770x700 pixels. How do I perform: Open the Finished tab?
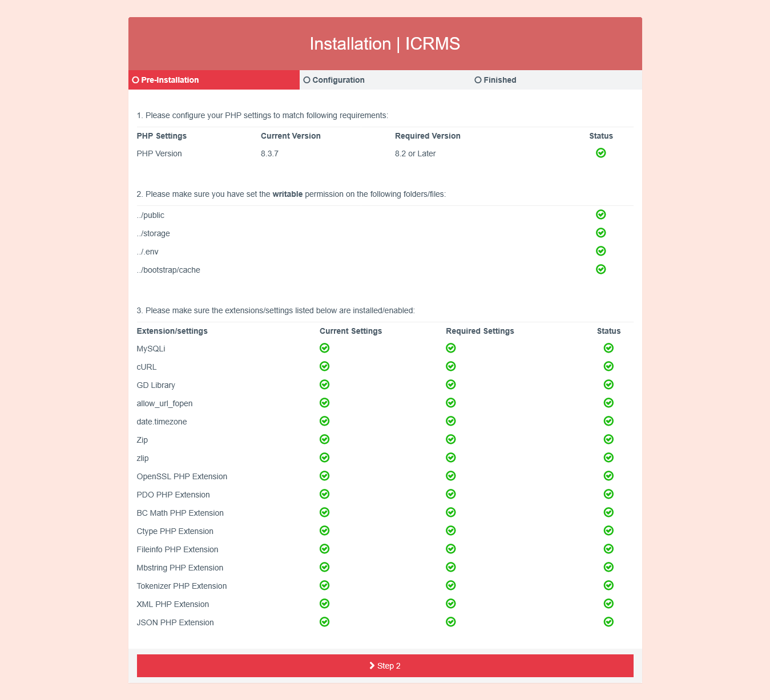pyautogui.click(x=499, y=80)
